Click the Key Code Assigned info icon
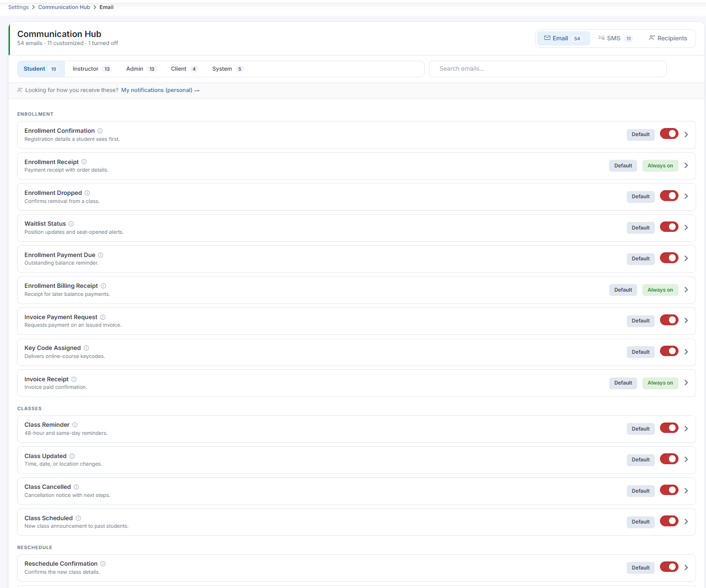 [86, 348]
